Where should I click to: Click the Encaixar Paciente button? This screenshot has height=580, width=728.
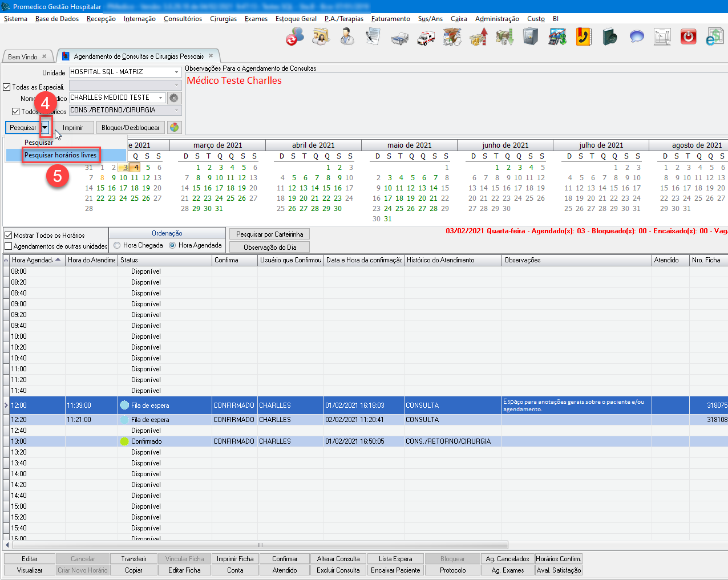click(395, 570)
